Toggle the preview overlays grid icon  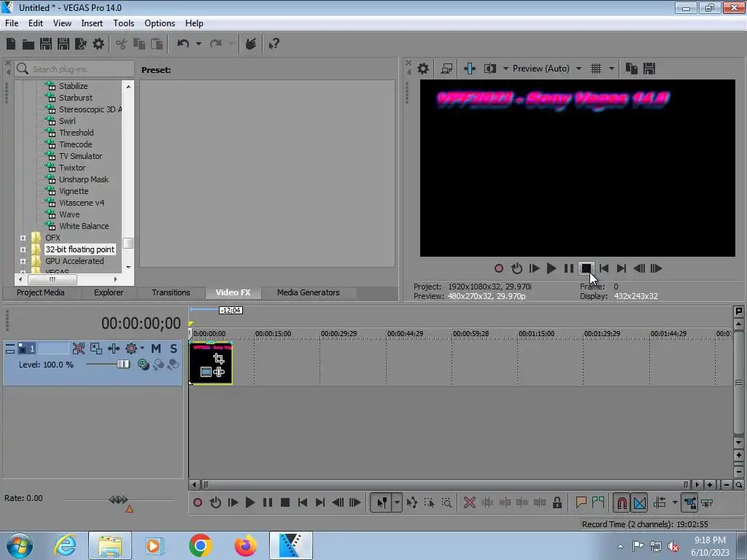(x=596, y=69)
